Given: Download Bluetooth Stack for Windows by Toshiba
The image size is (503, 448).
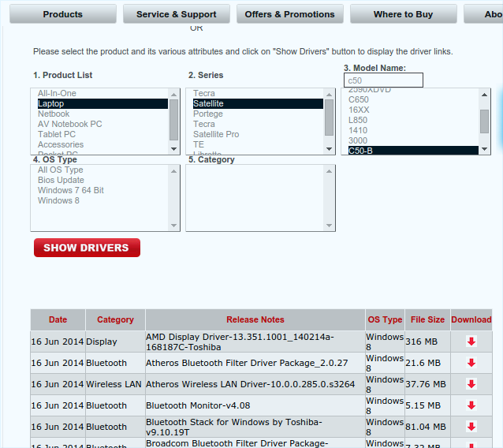Looking at the screenshot, I should coord(471,427).
